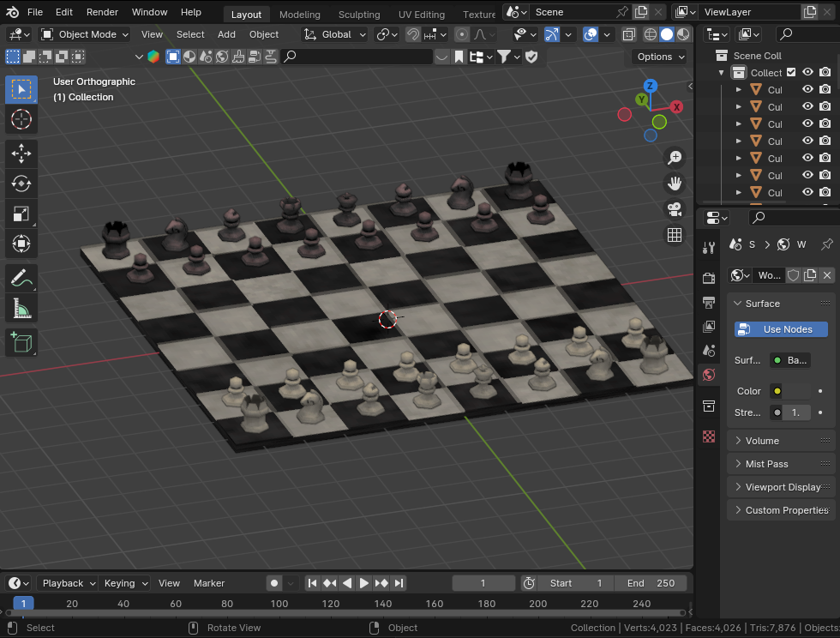Uncheck the Collection exclude checkbox
The image size is (840, 638).
[791, 73]
